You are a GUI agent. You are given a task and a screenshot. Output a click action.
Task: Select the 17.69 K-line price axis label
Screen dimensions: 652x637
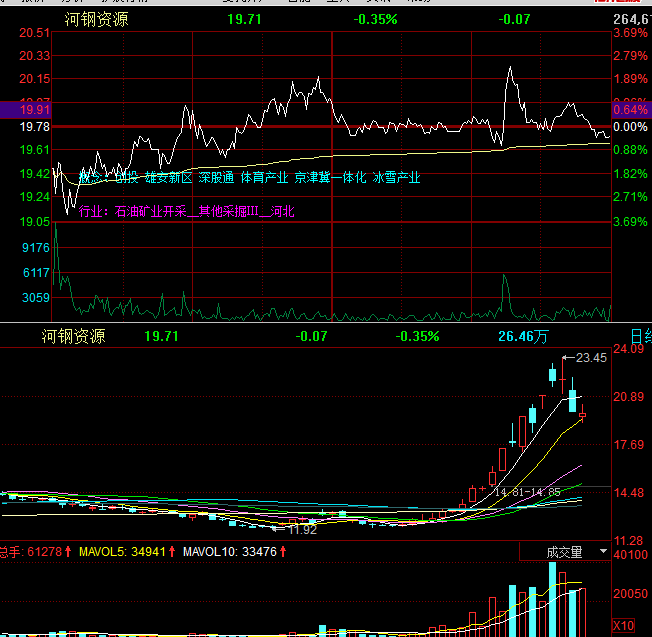tap(628, 445)
